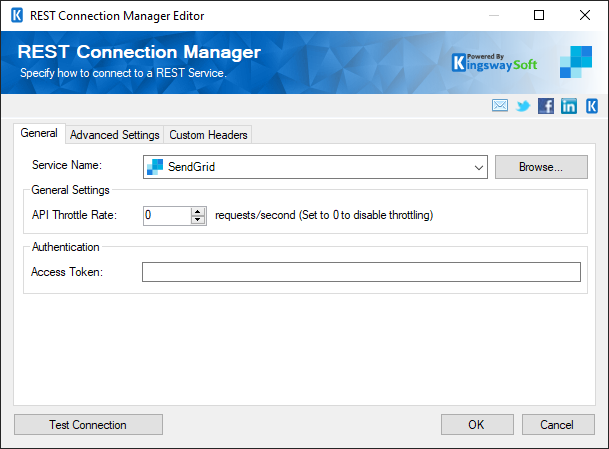The width and height of the screenshot is (609, 449).
Task: Close the REST Connection Manager Editor window
Action: click(x=585, y=15)
